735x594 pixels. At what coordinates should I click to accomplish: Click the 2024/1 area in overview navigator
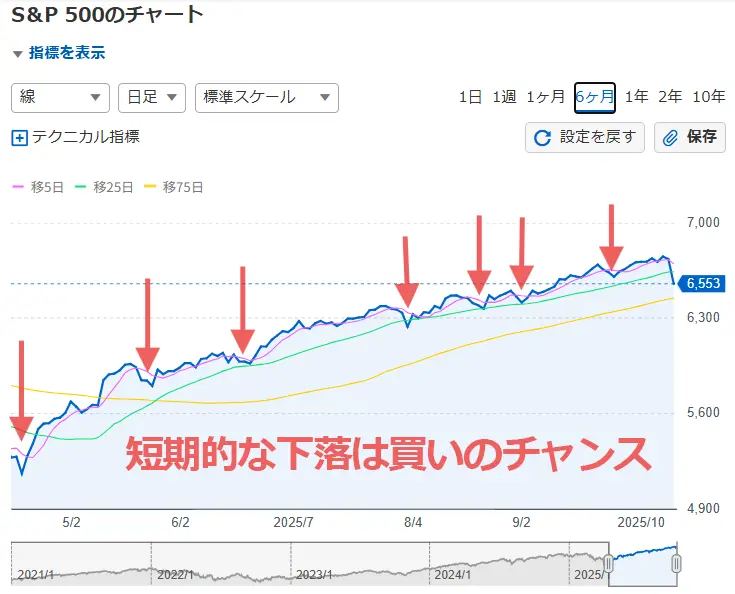pyautogui.click(x=452, y=575)
